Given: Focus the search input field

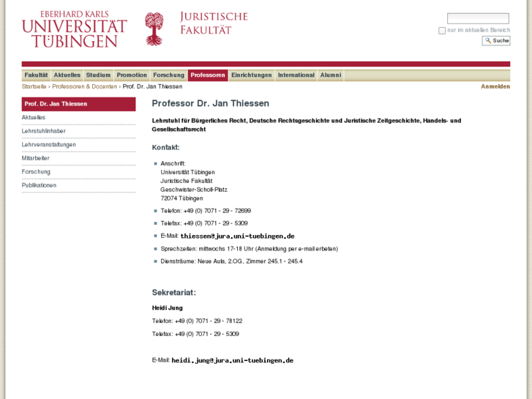Looking at the screenshot, I should pos(478,18).
